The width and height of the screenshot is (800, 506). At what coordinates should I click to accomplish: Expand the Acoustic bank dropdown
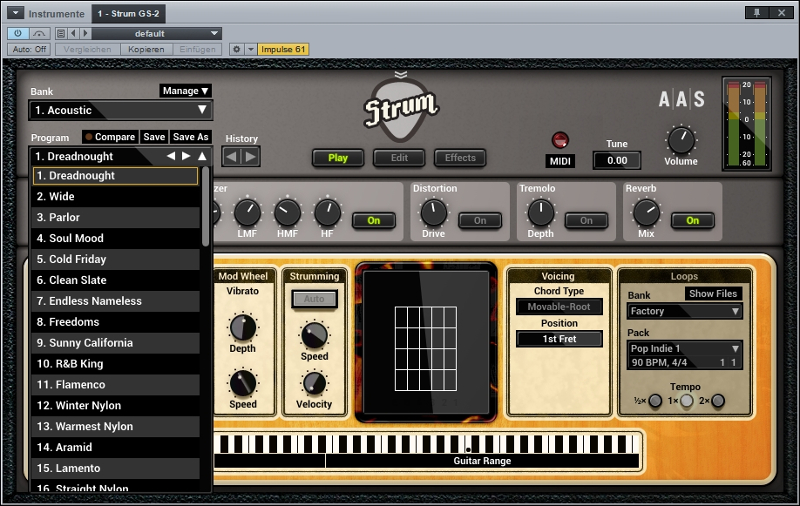coord(121,110)
